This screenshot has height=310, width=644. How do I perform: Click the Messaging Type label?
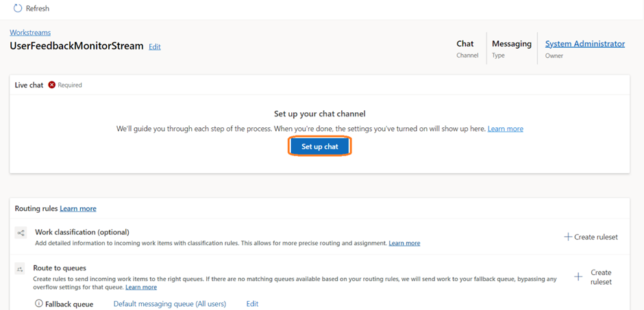511,44
